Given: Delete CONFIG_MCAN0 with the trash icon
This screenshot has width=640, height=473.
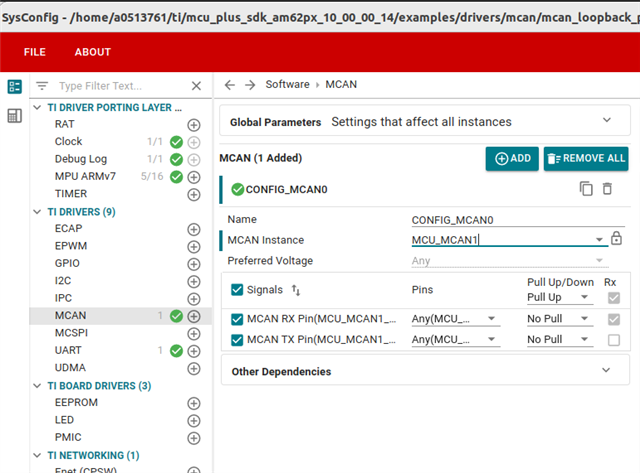Looking at the screenshot, I should tap(607, 189).
